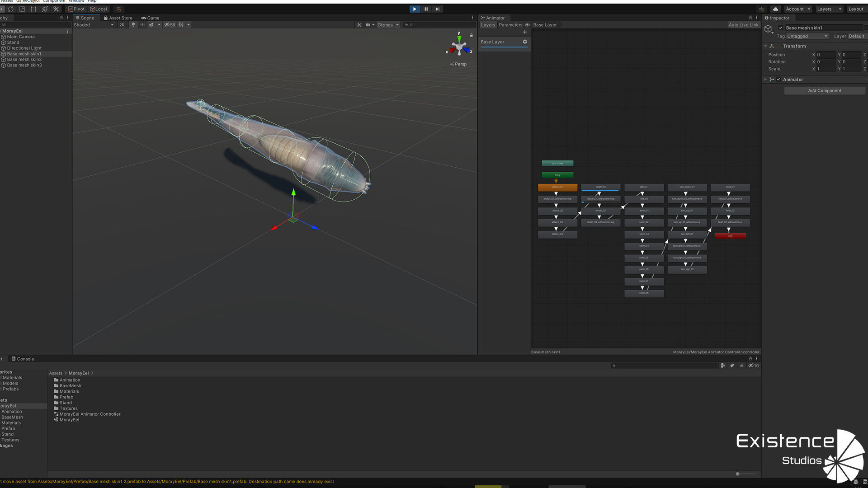Select the Rotate tool in toolbar
This screenshot has height=488, width=868.
tap(11, 9)
